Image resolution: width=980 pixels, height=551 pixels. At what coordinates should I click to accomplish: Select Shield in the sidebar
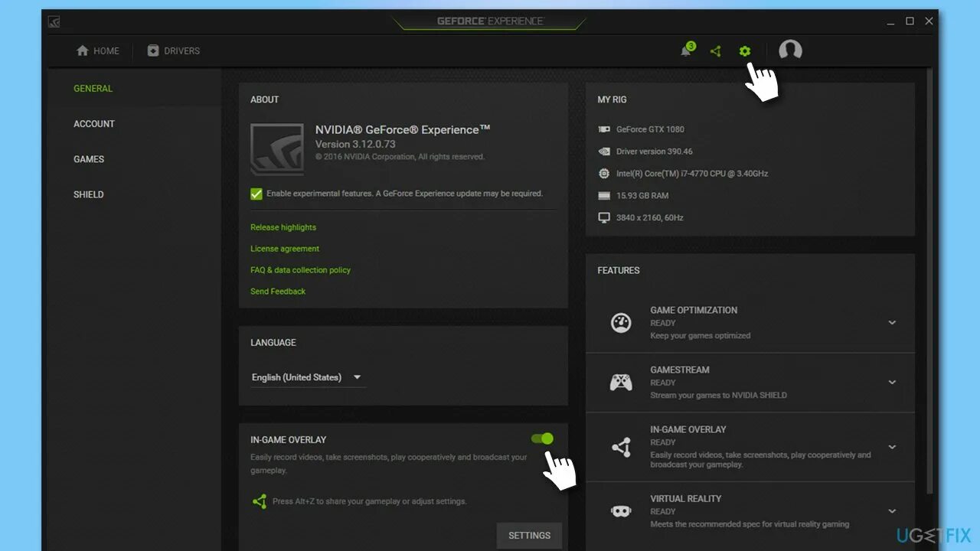pyautogui.click(x=88, y=194)
